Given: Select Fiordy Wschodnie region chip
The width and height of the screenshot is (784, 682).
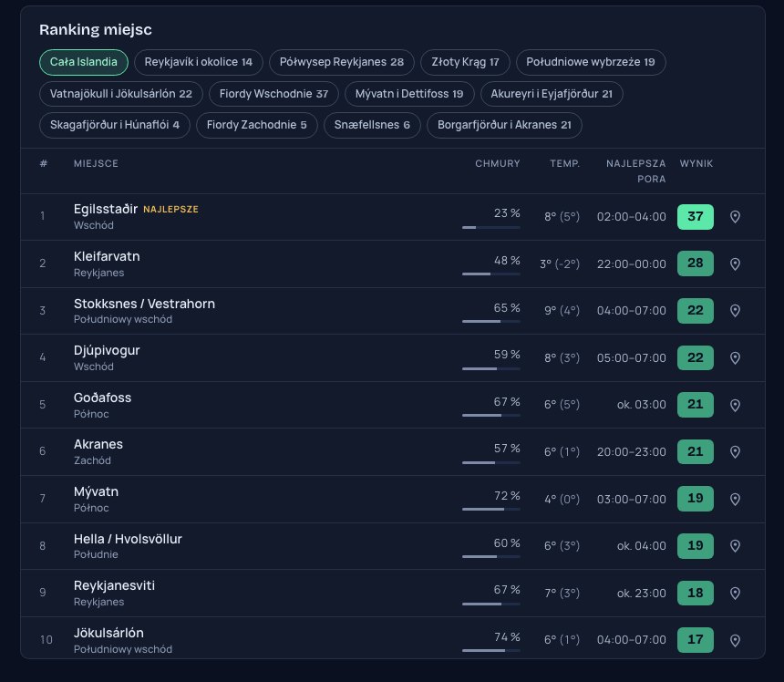Looking at the screenshot, I should [273, 94].
